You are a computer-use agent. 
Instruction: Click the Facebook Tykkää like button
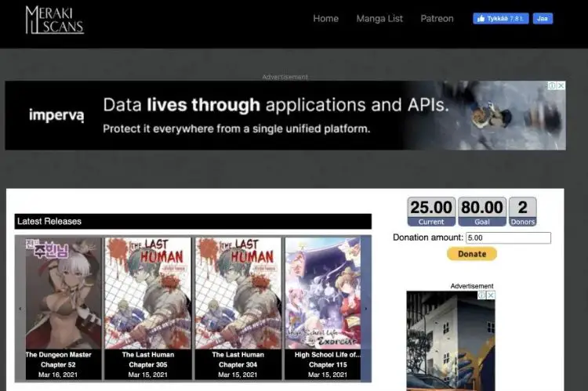[501, 18]
